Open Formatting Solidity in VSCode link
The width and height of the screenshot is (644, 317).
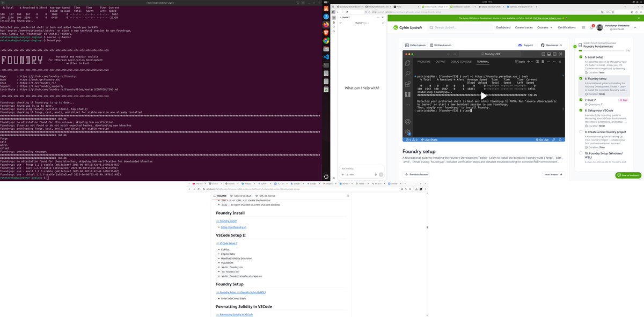tap(235, 314)
